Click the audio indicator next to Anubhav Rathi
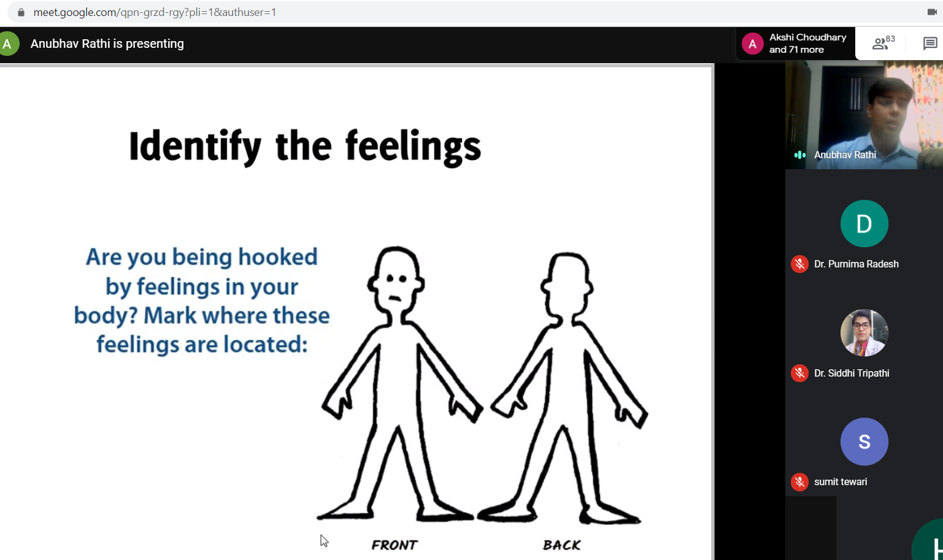 (799, 155)
